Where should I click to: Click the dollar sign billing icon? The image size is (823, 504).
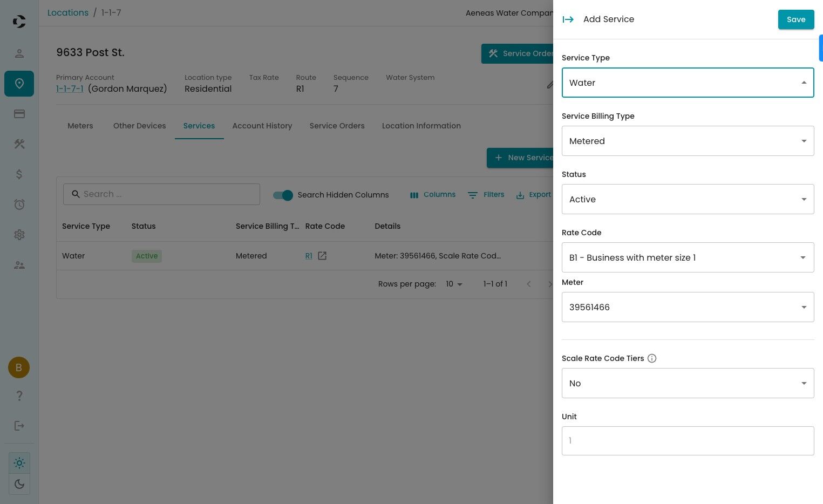tap(19, 174)
